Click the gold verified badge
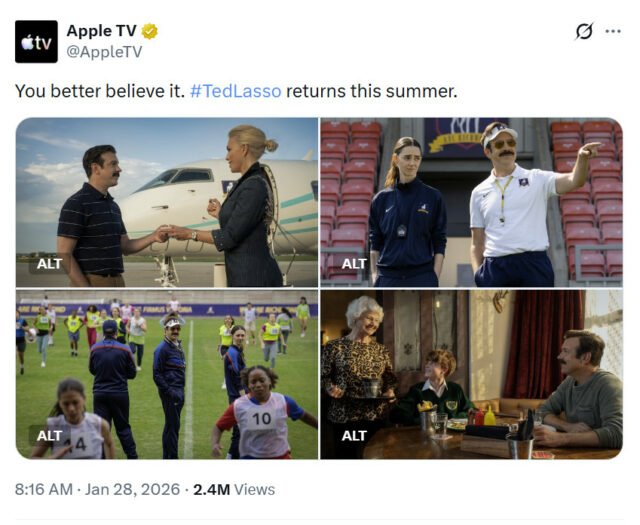This screenshot has height=525, width=640. click(150, 31)
